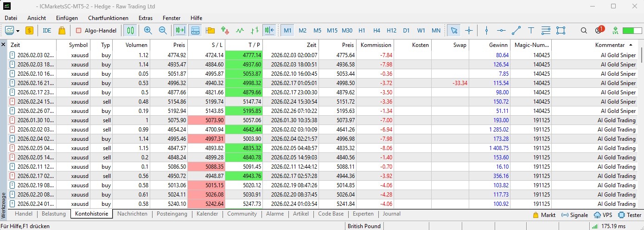644x230 pixels.
Task: Open the VPS link in status bar
Action: pyautogui.click(x=603, y=215)
